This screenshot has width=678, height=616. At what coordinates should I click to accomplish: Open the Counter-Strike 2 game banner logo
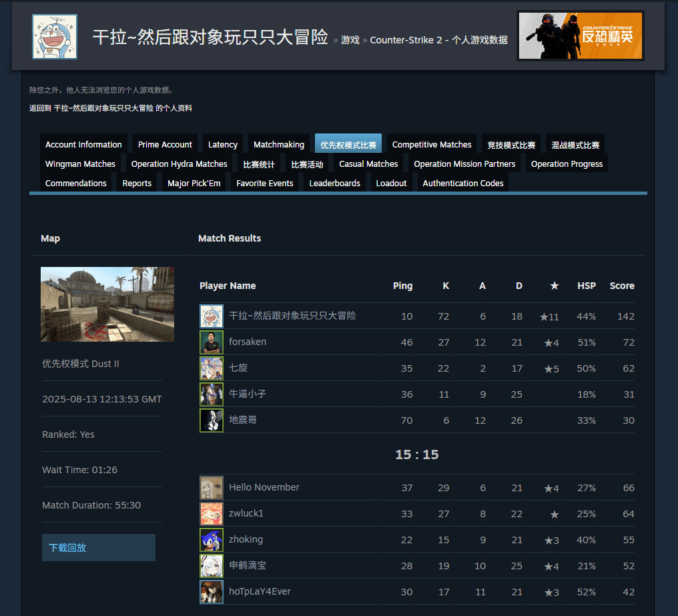click(580, 36)
